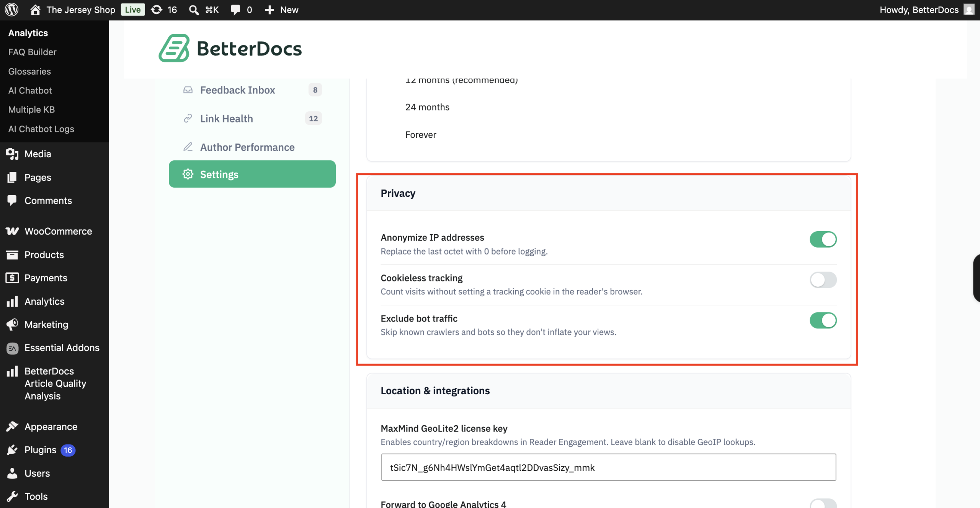Image resolution: width=980 pixels, height=508 pixels.
Task: Click the New label in admin bar
Action: point(289,10)
